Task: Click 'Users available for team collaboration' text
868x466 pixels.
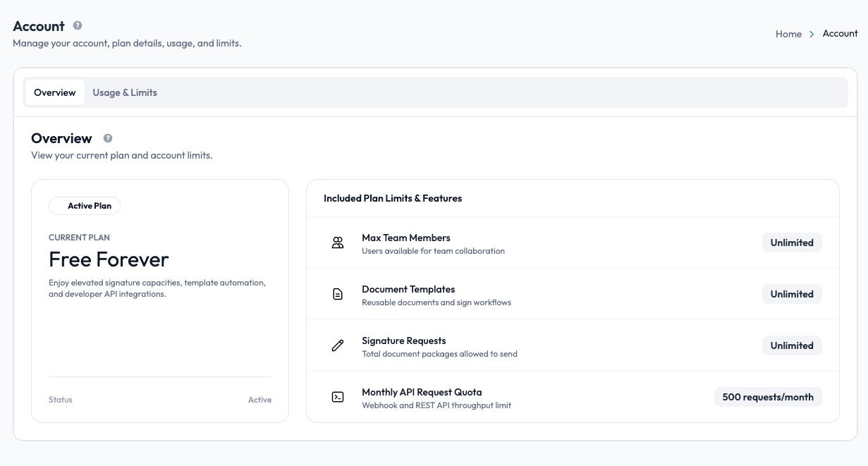Action: (433, 251)
